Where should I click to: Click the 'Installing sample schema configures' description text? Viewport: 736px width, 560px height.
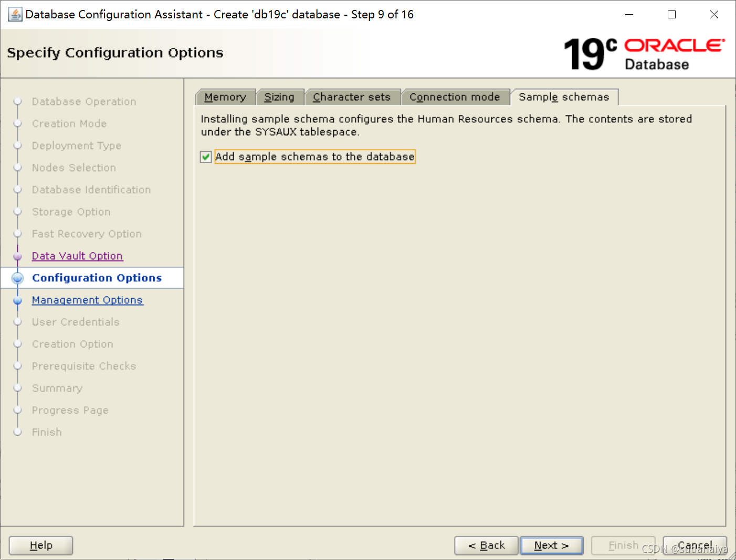click(446, 125)
